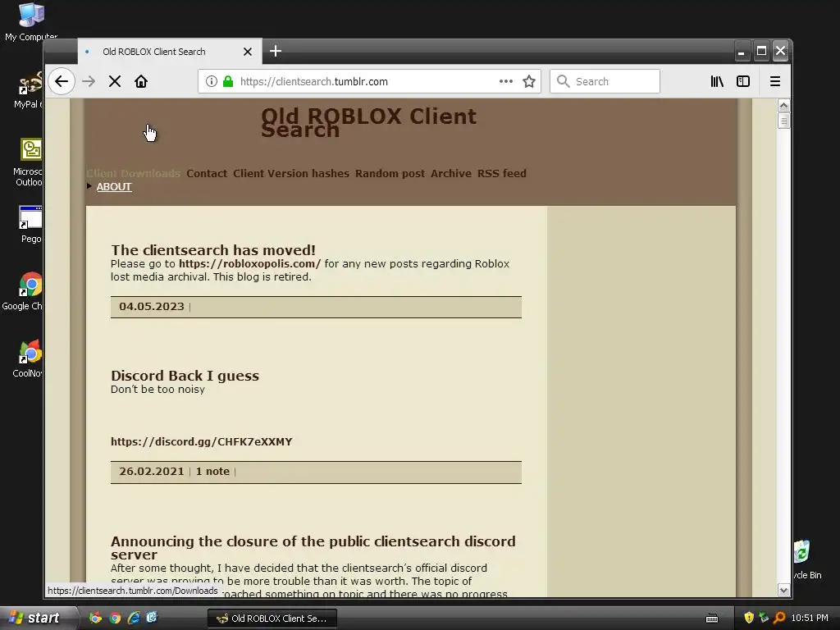Toggle the sidebar view icon
Viewport: 840px width, 630px height.
click(743, 81)
